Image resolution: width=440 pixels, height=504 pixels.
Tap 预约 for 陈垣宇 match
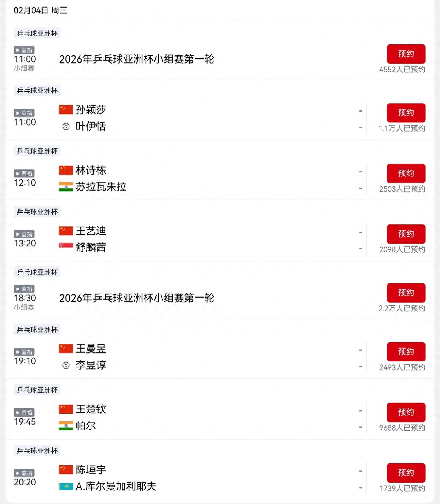pos(406,473)
